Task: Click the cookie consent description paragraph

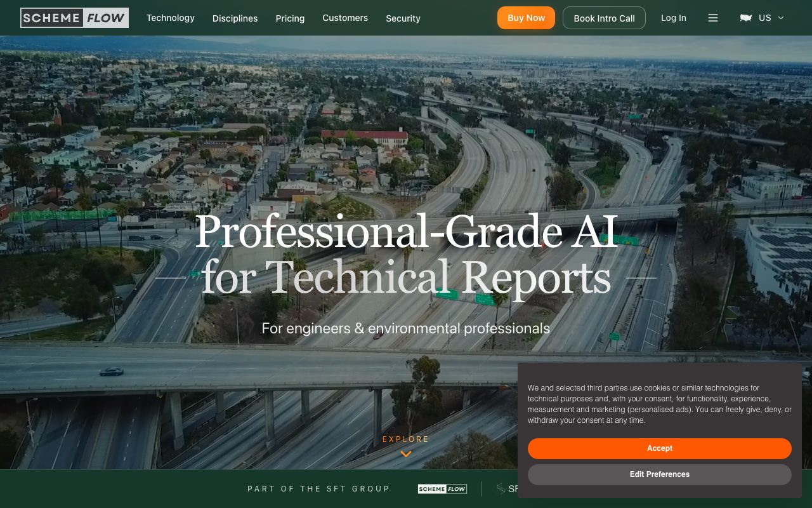Action: (660, 404)
